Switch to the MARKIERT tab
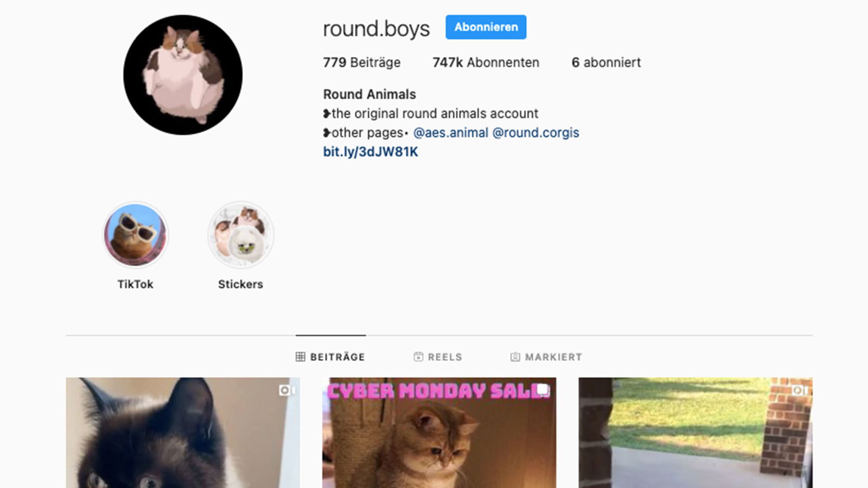The image size is (868, 488). (x=546, y=357)
